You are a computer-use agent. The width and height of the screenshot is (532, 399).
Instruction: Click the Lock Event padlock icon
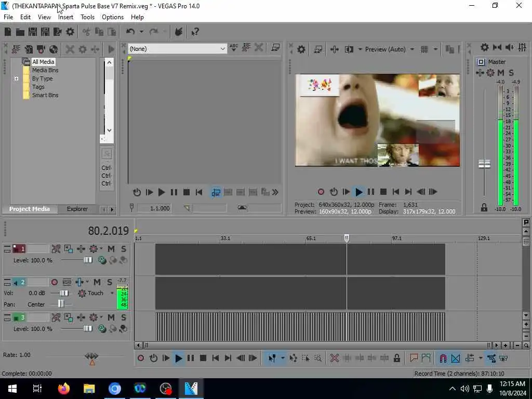coord(396,358)
